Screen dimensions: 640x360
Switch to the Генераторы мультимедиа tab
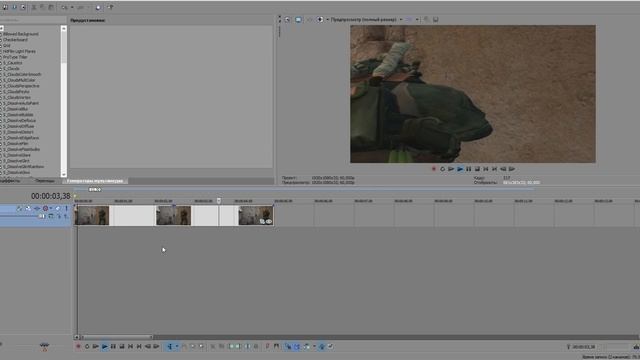tap(95, 181)
